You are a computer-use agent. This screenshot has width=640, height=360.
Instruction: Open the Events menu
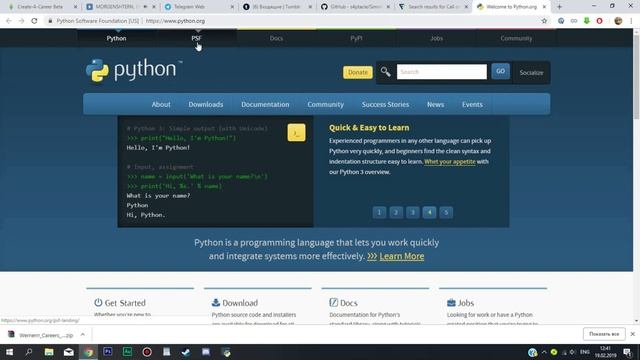(472, 104)
